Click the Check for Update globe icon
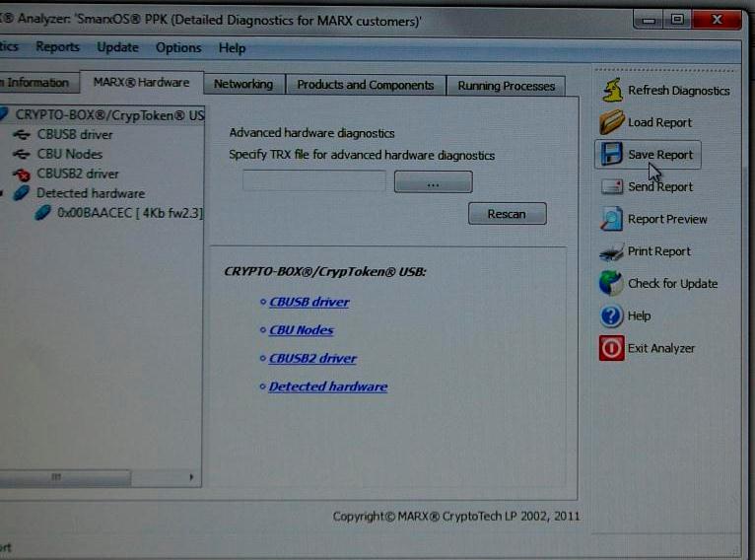The width and height of the screenshot is (755, 560). click(611, 283)
